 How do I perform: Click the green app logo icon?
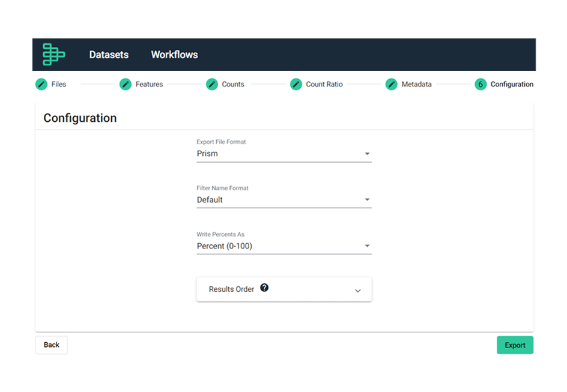pos(53,55)
